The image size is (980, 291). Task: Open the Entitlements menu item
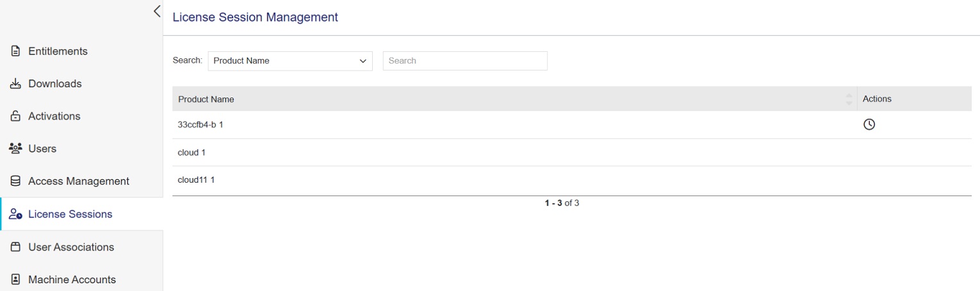click(x=58, y=51)
